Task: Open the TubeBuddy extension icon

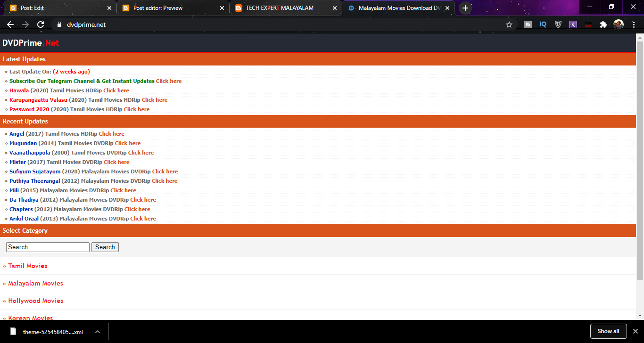Action: (x=528, y=24)
